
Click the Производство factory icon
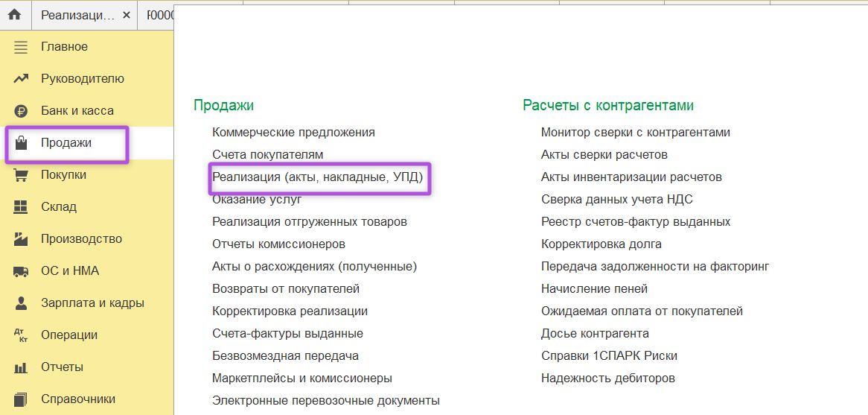point(21,239)
